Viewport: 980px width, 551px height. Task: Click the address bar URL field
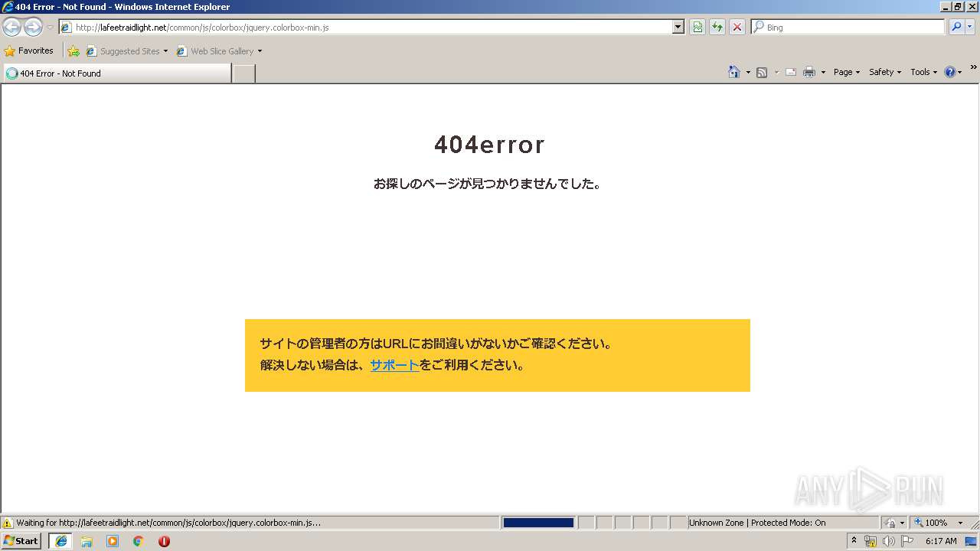tap(366, 27)
